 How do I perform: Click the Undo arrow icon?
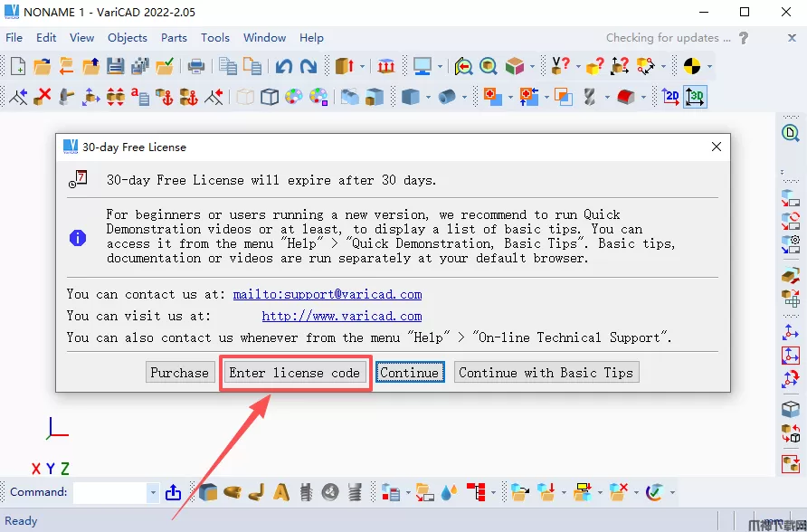click(283, 66)
